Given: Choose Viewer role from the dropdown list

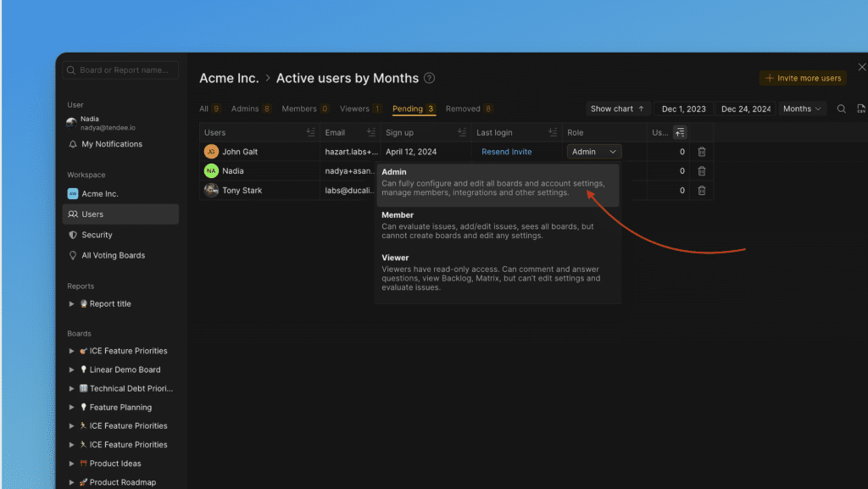Looking at the screenshot, I should [395, 258].
